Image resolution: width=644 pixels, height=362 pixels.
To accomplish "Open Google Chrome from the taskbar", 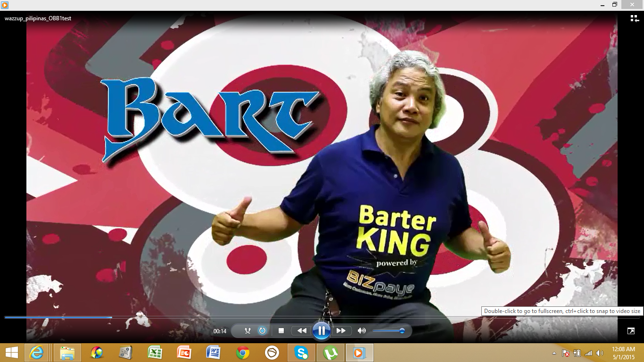I will (243, 353).
